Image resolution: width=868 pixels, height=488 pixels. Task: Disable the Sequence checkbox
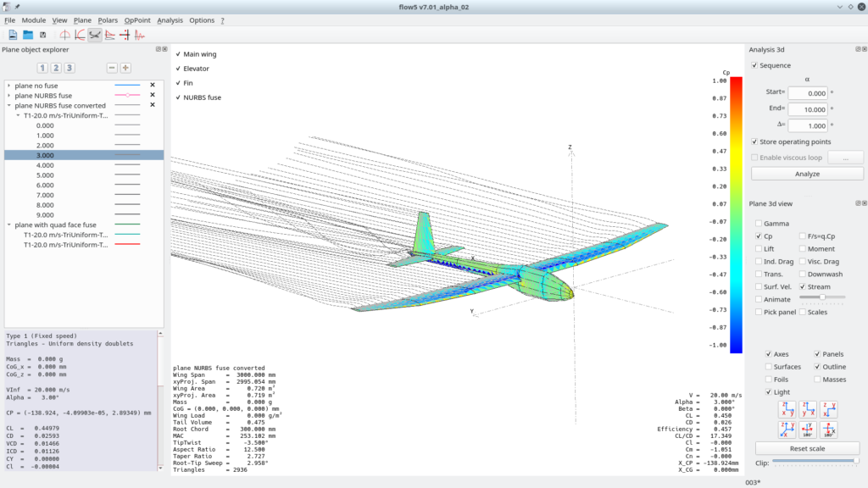(755, 65)
